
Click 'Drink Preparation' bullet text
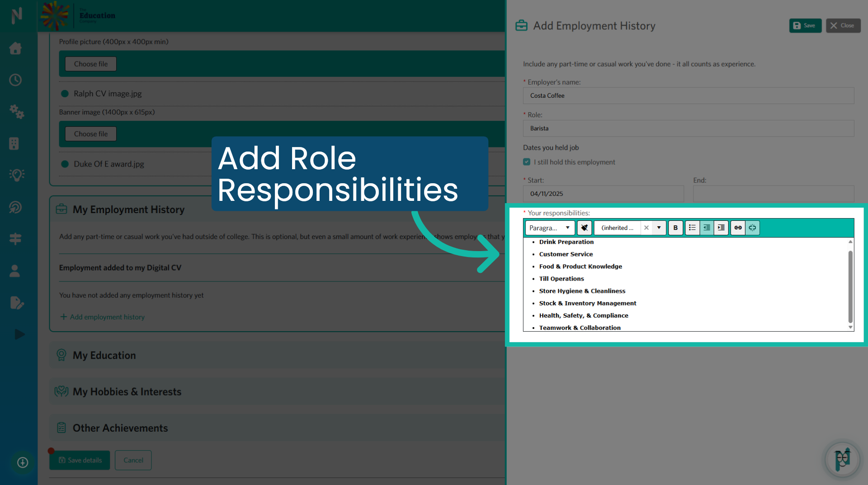[566, 242]
